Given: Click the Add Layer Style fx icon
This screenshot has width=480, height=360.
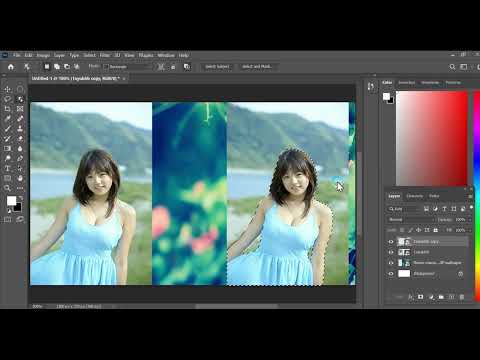Looking at the screenshot, I should coord(411,297).
